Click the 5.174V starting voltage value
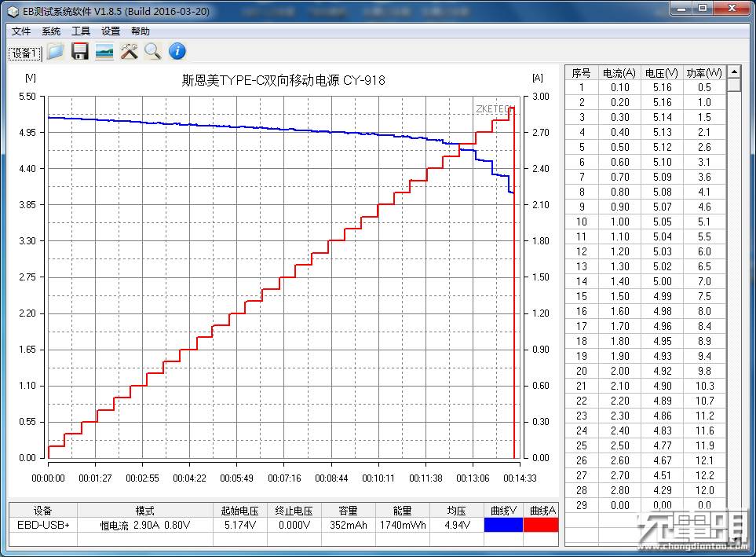This screenshot has width=756, height=557. coord(240,525)
